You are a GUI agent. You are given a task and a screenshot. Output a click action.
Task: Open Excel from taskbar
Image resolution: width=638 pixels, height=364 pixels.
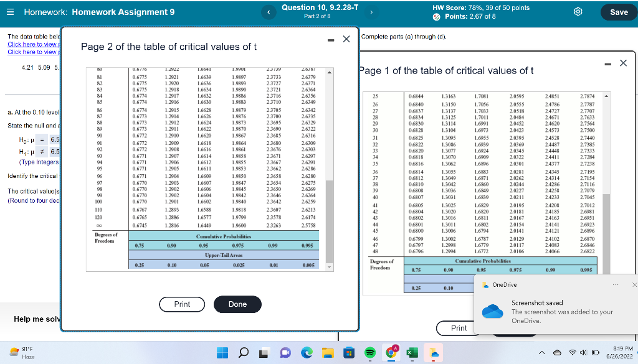412,353
